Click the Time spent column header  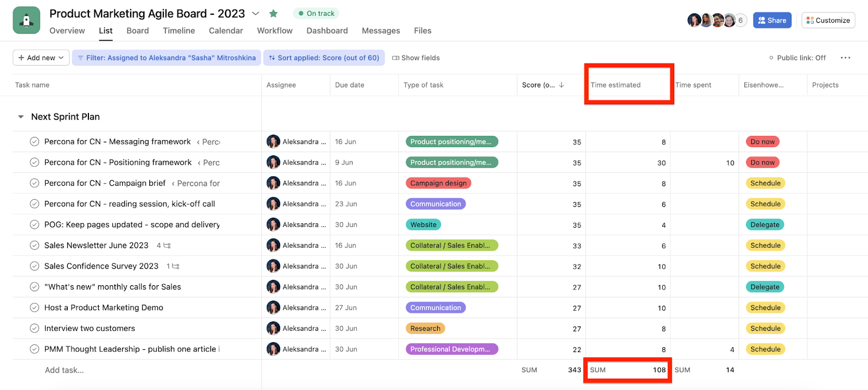coord(693,85)
